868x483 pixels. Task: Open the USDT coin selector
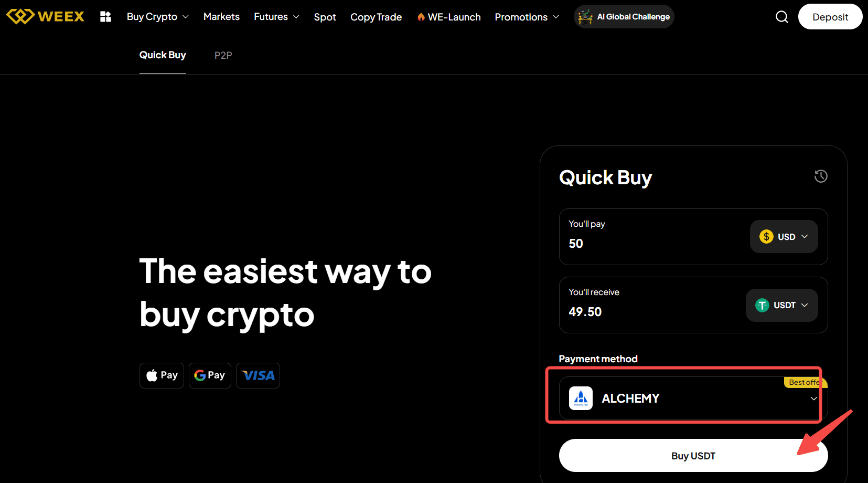pyautogui.click(x=781, y=305)
